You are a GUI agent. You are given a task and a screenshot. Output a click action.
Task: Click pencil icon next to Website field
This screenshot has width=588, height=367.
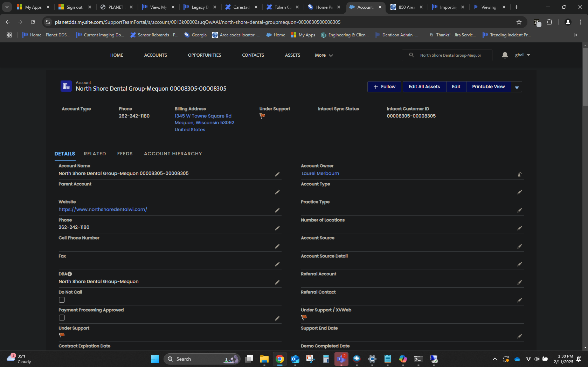pos(277,210)
